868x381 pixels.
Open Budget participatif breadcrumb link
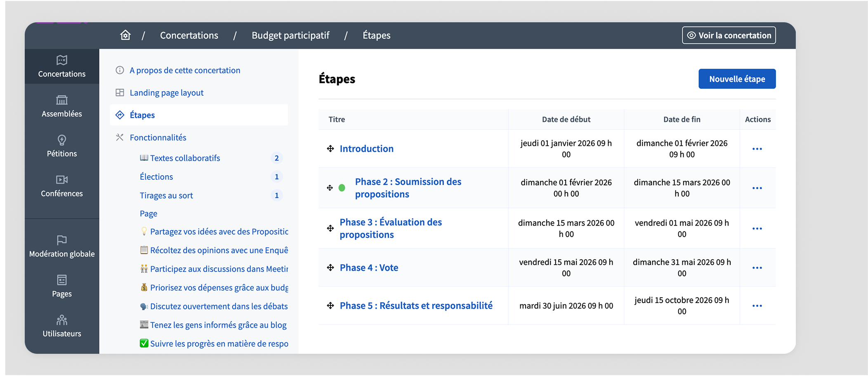point(290,35)
